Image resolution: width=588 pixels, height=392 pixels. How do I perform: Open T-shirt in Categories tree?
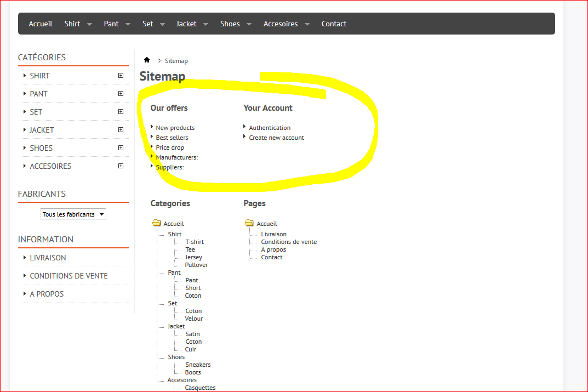tap(195, 242)
